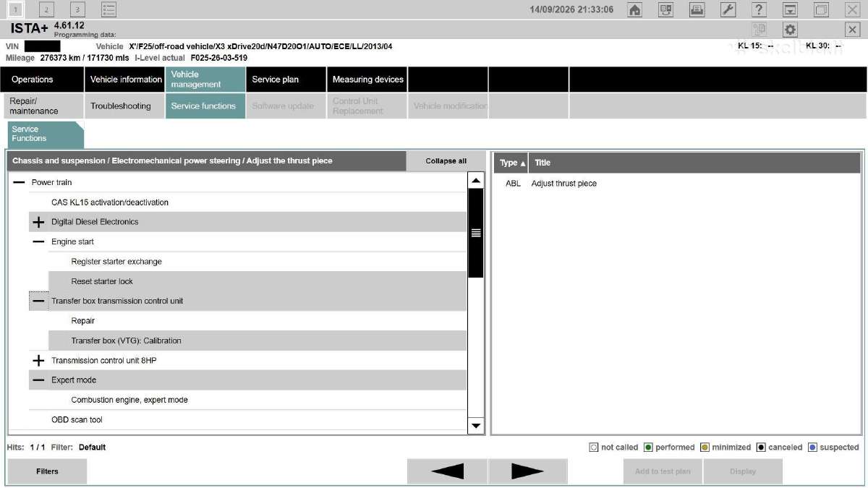Click the vehicle connection manager icon
This screenshot has width=868, height=488.
pos(665,9)
